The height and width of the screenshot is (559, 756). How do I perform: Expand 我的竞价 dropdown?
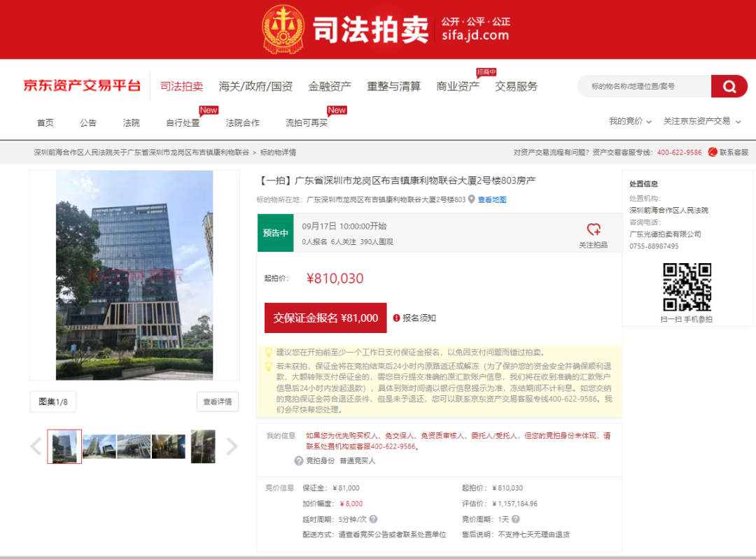[630, 121]
